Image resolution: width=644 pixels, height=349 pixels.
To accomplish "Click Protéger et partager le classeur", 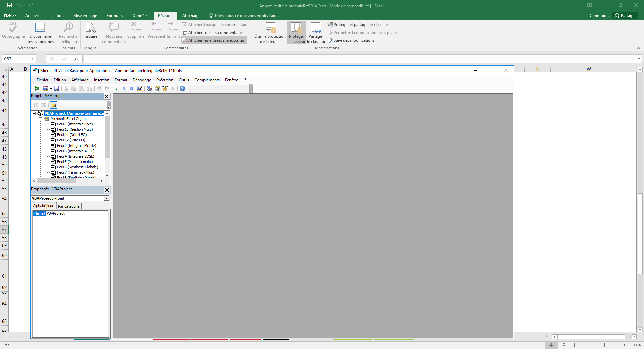I will tap(358, 24).
